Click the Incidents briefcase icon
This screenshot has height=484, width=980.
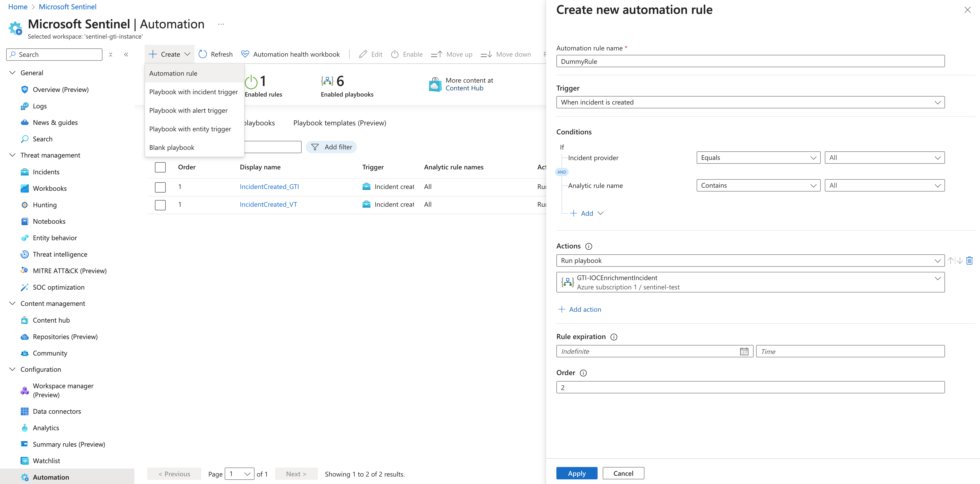tap(25, 172)
